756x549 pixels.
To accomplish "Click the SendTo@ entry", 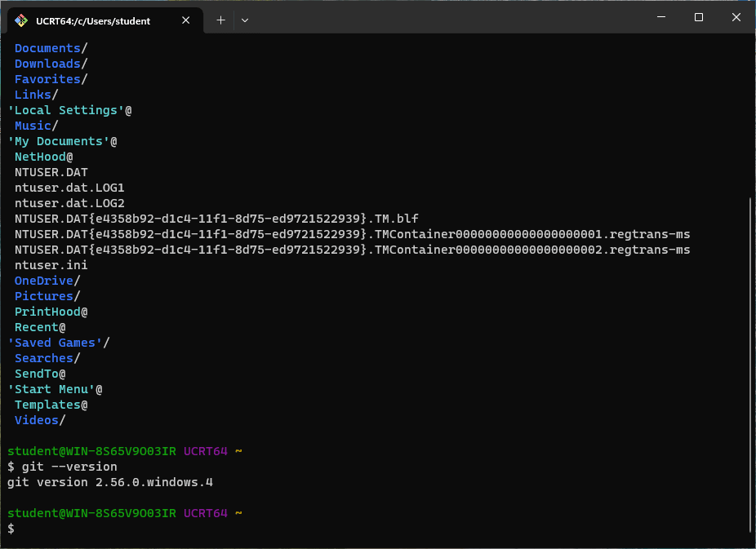I will click(40, 374).
